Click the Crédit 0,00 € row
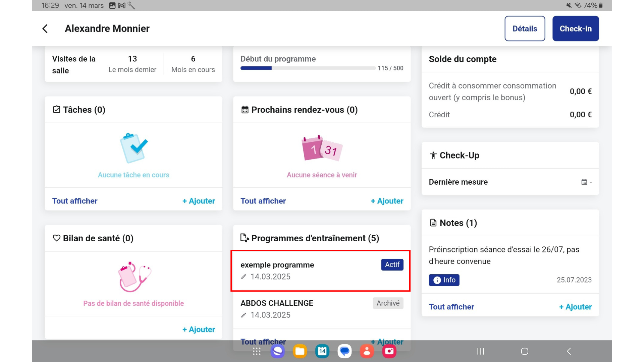Screen dimensions: 644x362 pos(510,115)
